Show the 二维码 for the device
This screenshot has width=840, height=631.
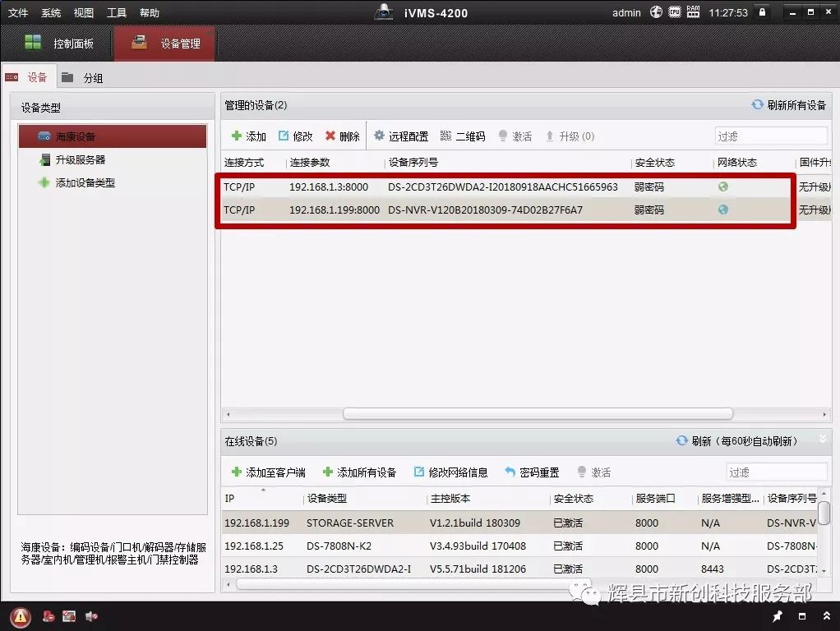(x=462, y=136)
